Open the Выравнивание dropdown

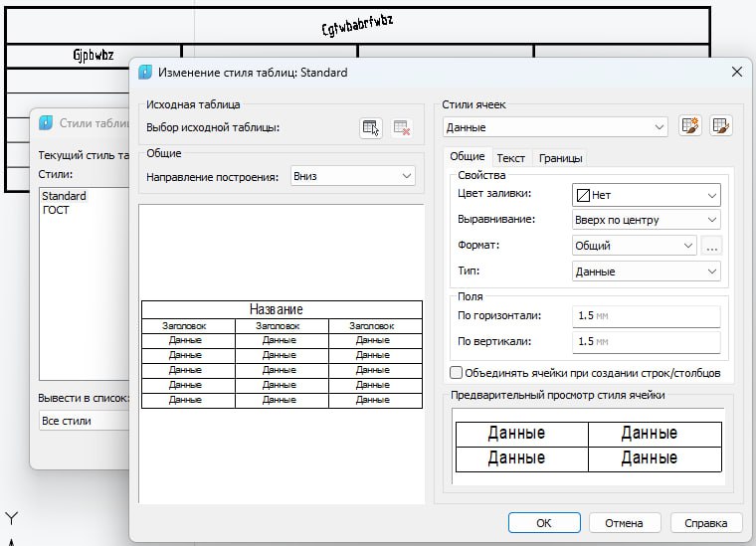646,220
